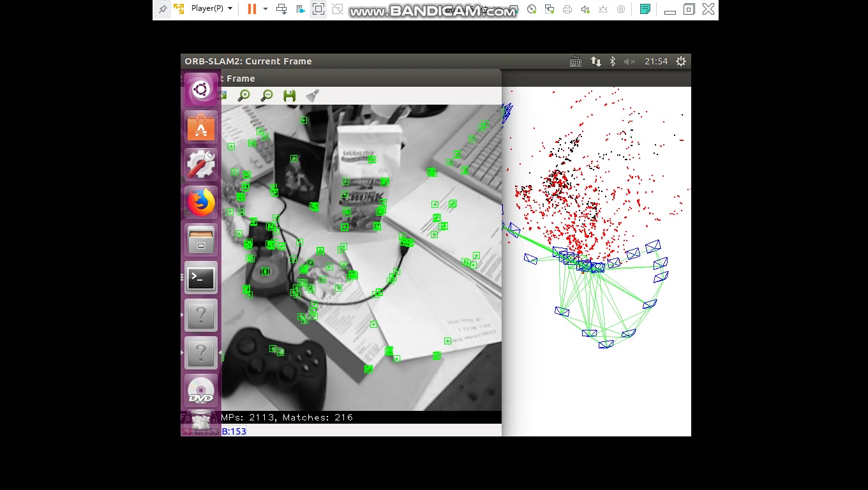868x490 pixels.
Task: Click the broom clear icon in toolbar
Action: coord(312,96)
